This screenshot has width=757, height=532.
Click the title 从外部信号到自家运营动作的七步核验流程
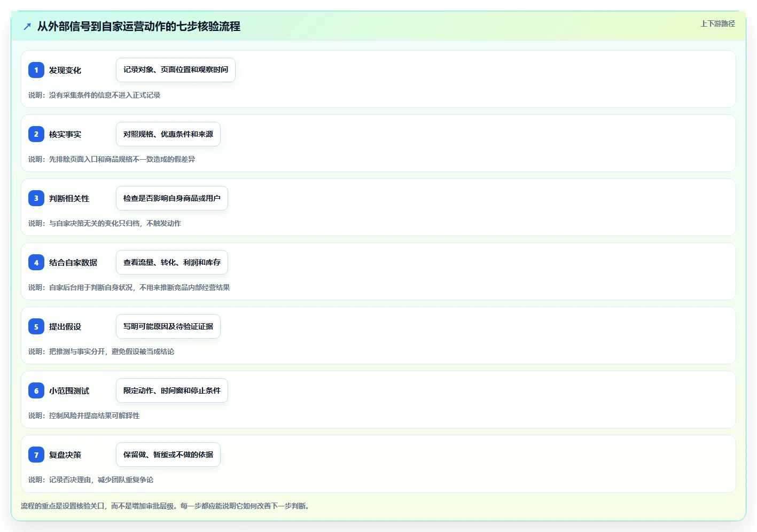[x=139, y=26]
